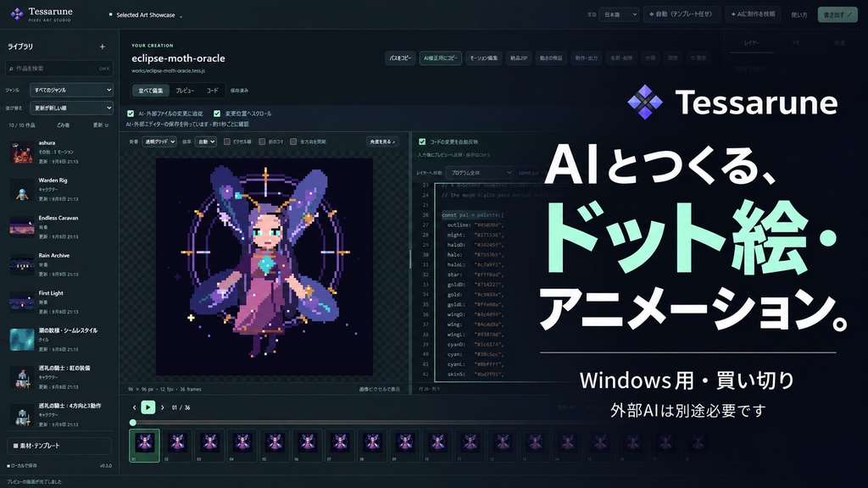Select 潮の紋様・シームレスタイル in the library

pos(60,340)
